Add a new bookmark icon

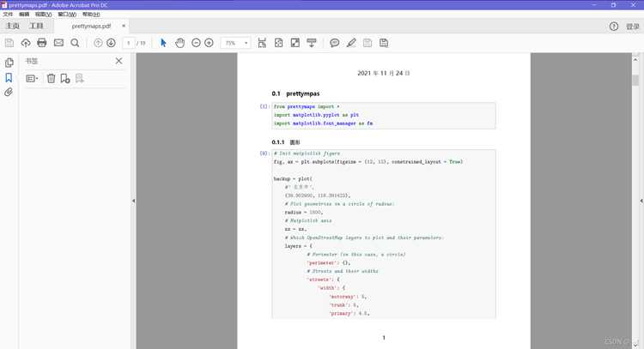pyautogui.click(x=65, y=78)
